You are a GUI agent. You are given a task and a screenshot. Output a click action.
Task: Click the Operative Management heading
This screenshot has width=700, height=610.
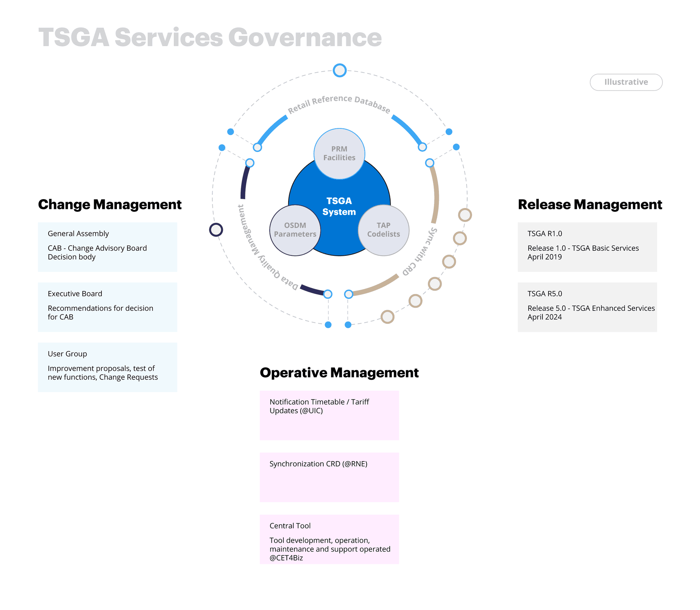(x=339, y=373)
